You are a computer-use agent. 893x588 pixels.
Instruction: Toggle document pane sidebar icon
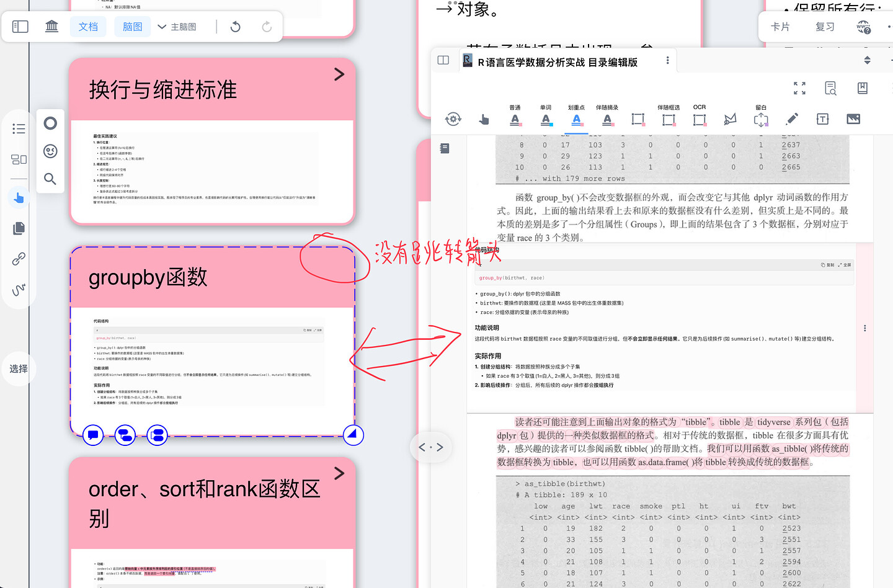(x=443, y=60)
